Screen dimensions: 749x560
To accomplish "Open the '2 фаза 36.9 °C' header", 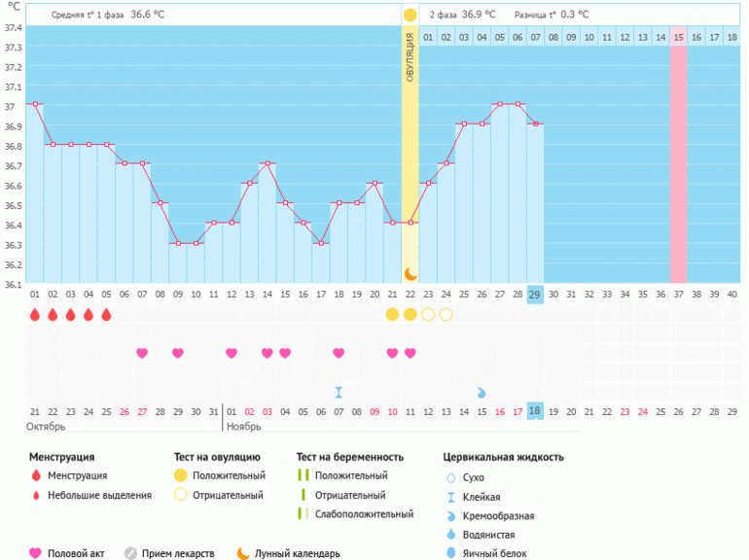I will [462, 15].
